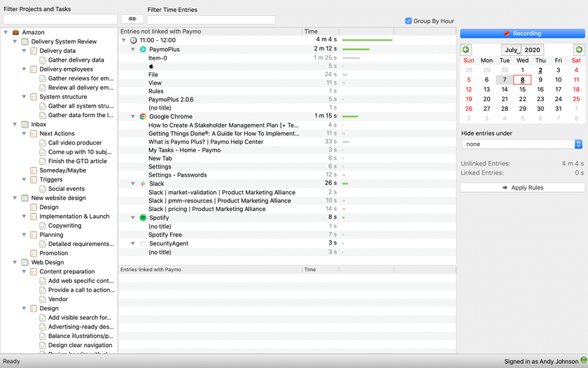This screenshot has height=368, width=588.
Task: Click the Google Chrome app icon
Action: tap(143, 116)
